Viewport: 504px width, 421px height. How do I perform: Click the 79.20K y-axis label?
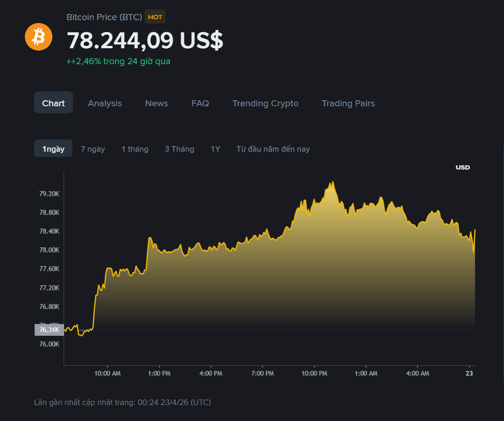pyautogui.click(x=49, y=193)
